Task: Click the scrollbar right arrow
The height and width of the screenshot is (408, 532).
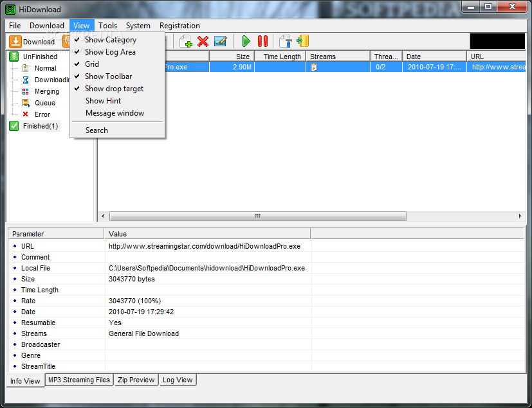Action: [x=520, y=216]
